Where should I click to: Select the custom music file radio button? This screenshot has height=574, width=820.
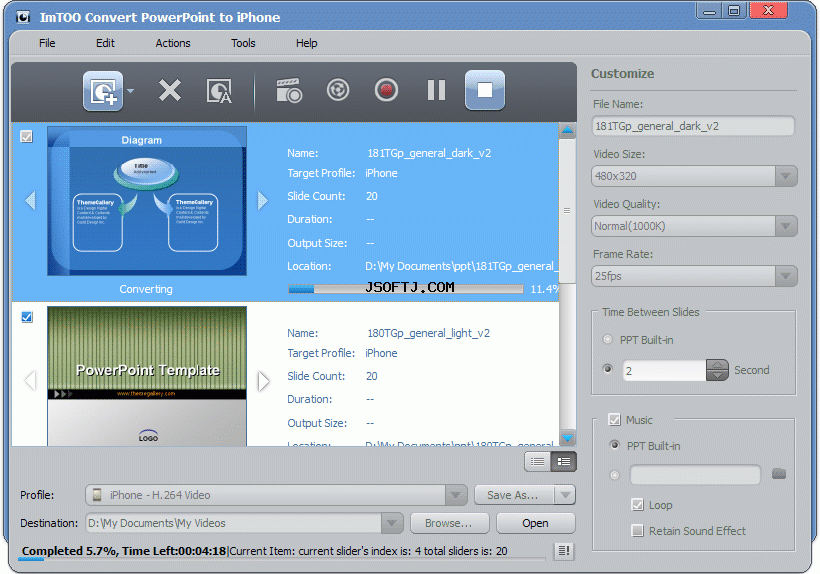click(614, 475)
